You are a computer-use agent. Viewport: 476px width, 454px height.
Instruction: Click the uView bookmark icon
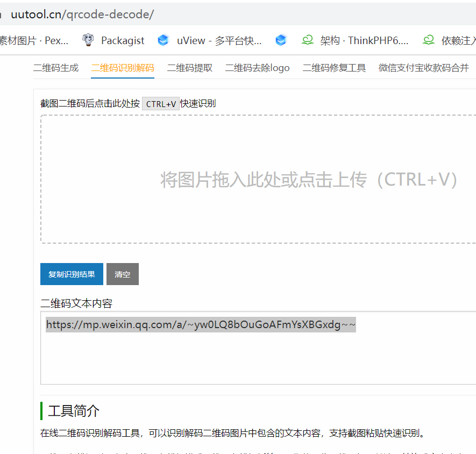163,40
